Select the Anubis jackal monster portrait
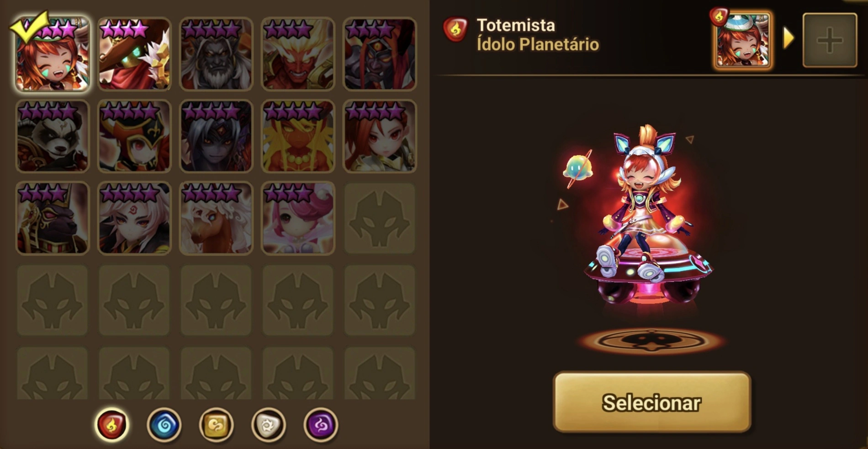This screenshot has width=868, height=449. [x=53, y=218]
